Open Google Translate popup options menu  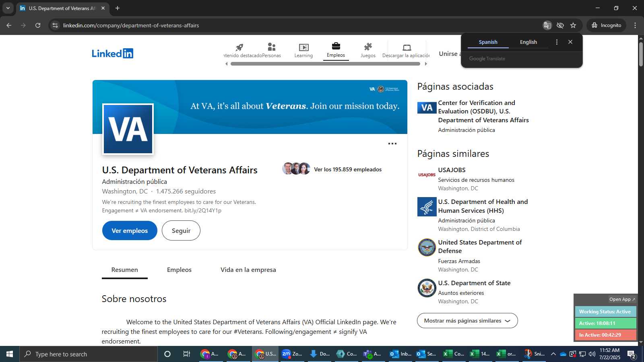coord(557,42)
